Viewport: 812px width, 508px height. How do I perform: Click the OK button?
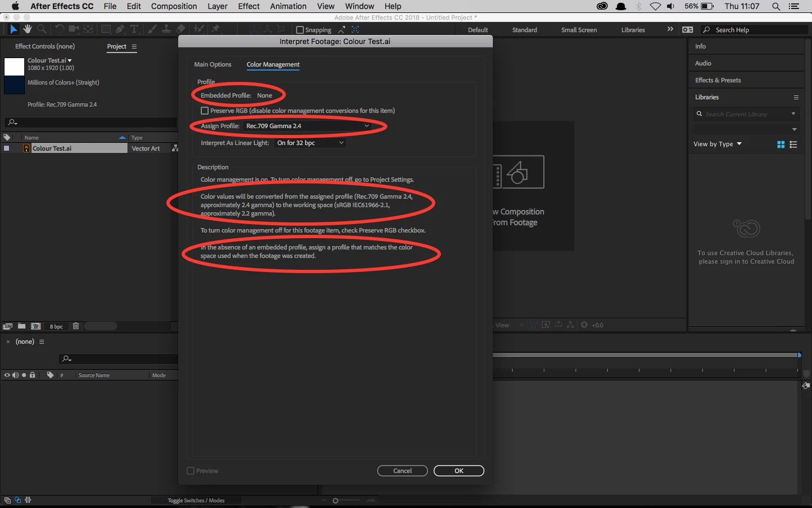point(459,471)
